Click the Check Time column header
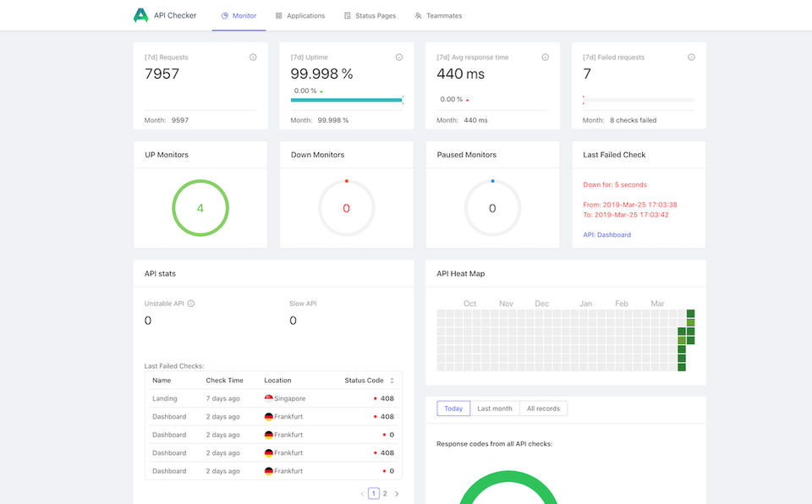The image size is (812, 504). (x=224, y=381)
